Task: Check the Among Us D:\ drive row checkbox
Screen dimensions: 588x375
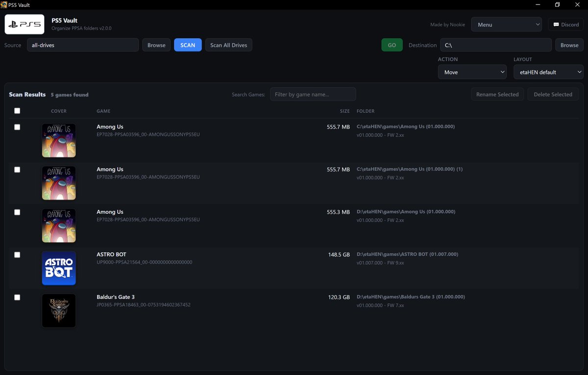Action: pyautogui.click(x=17, y=212)
